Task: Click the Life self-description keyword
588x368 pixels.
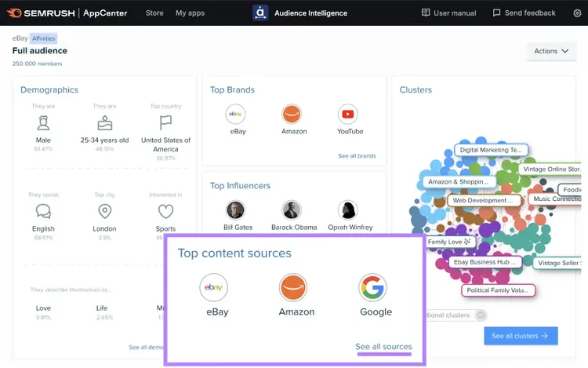Action: point(102,308)
